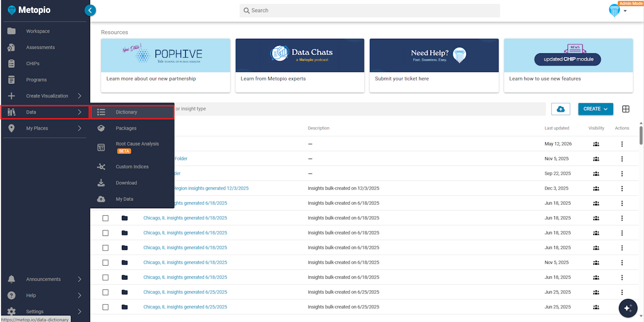644x322 pixels.
Task: Open the Data Chats podcast card
Action: tap(300, 65)
